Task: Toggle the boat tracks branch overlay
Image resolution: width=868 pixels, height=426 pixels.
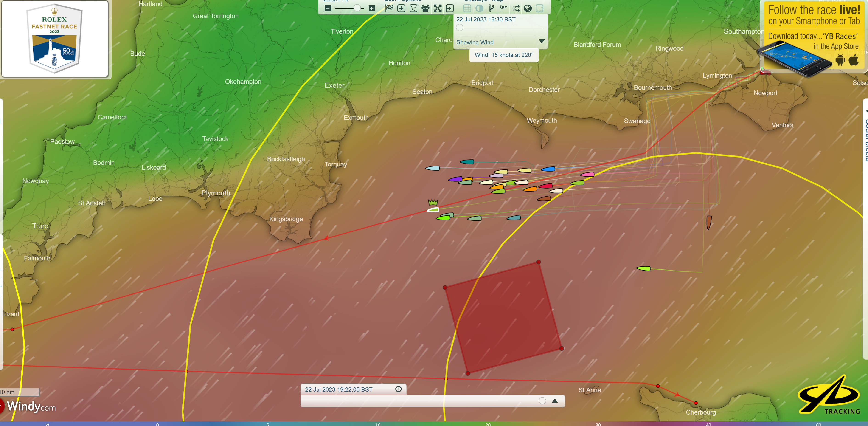Action: click(x=492, y=8)
